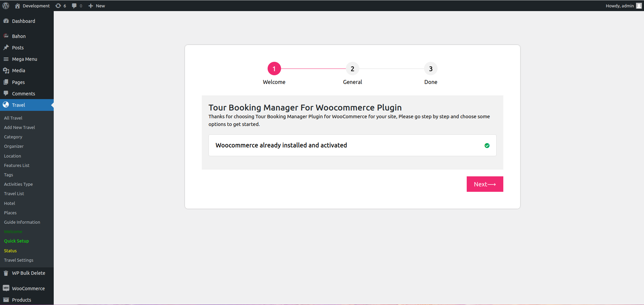Click the plus New icon
The height and width of the screenshot is (305, 644).
point(91,6)
